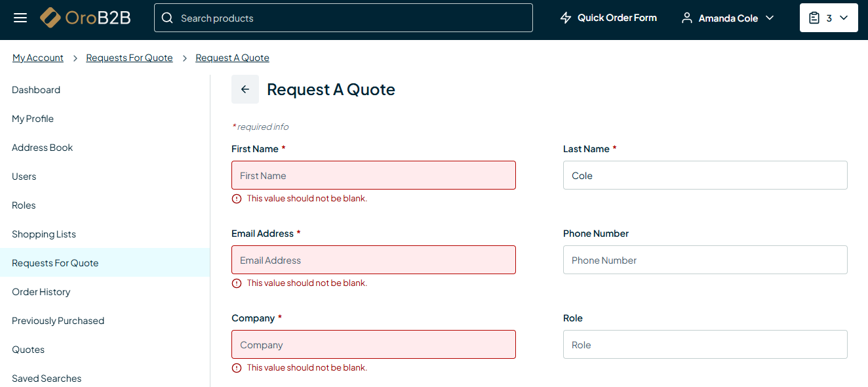Click the shopping list clipboard icon
The height and width of the screenshot is (387, 868).
pyautogui.click(x=814, y=18)
